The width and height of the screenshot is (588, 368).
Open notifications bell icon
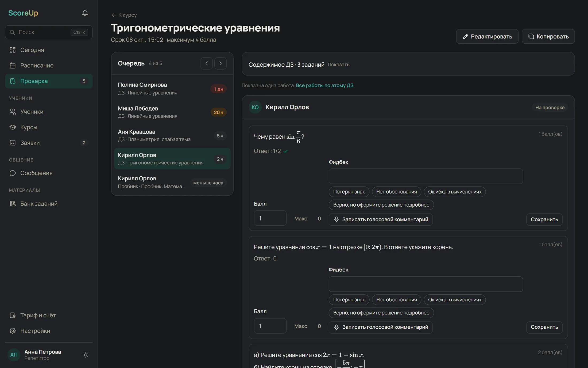85,13
